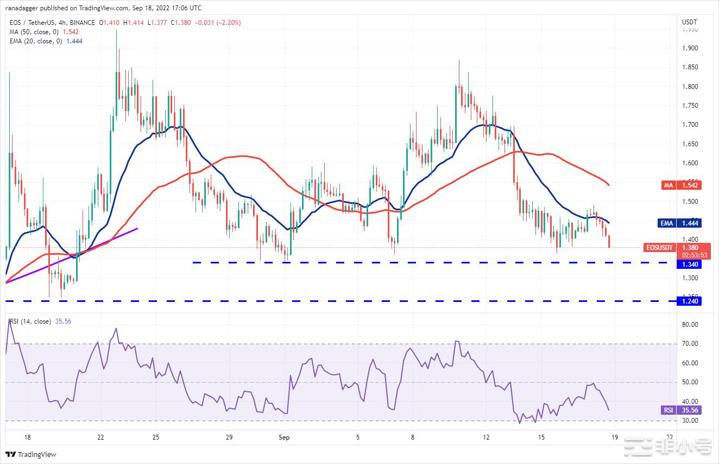The width and height of the screenshot is (719, 464).
Task: Click the 22 date label on the time axis
Action: pyautogui.click(x=100, y=437)
